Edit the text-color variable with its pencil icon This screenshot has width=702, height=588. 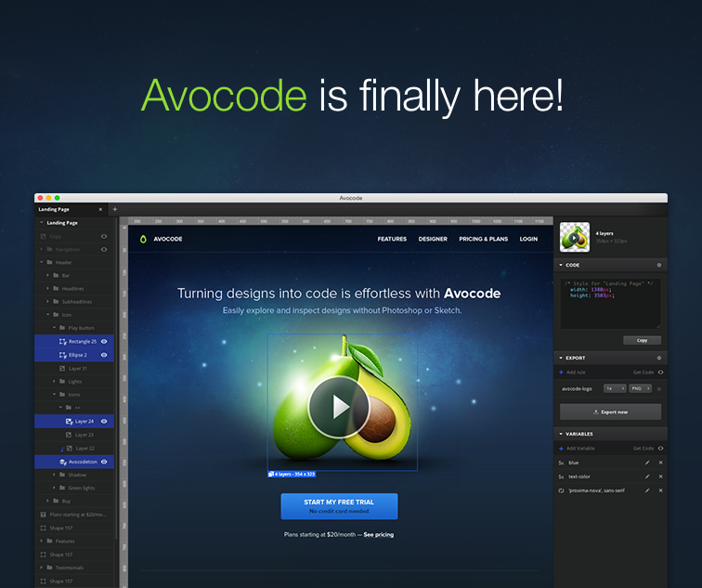coord(647,477)
